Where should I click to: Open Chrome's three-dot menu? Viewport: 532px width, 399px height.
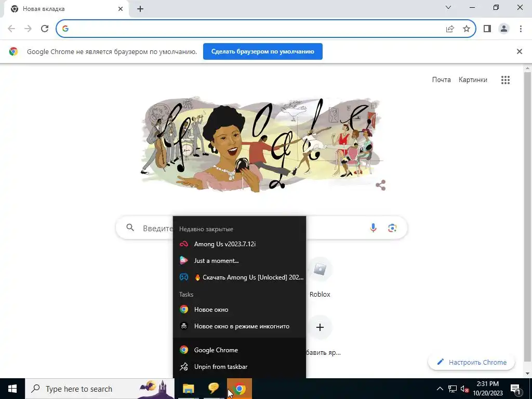click(x=521, y=29)
